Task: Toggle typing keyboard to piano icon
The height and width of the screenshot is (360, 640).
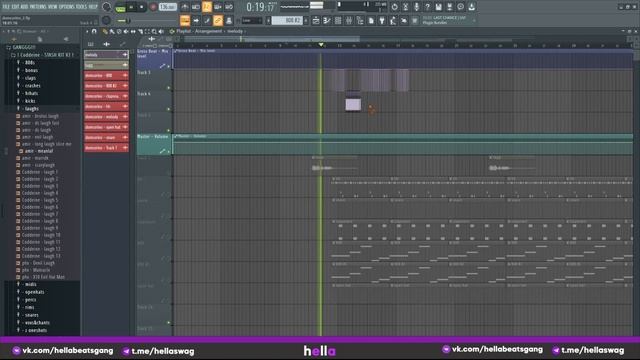Action: tap(185, 20)
